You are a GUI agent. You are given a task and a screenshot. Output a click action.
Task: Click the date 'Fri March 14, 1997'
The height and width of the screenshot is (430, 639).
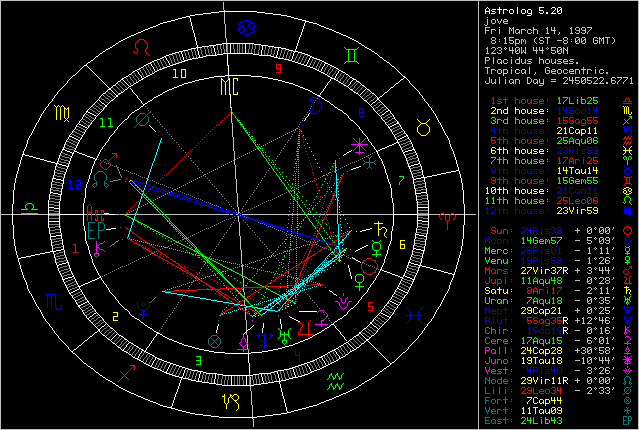point(538,31)
